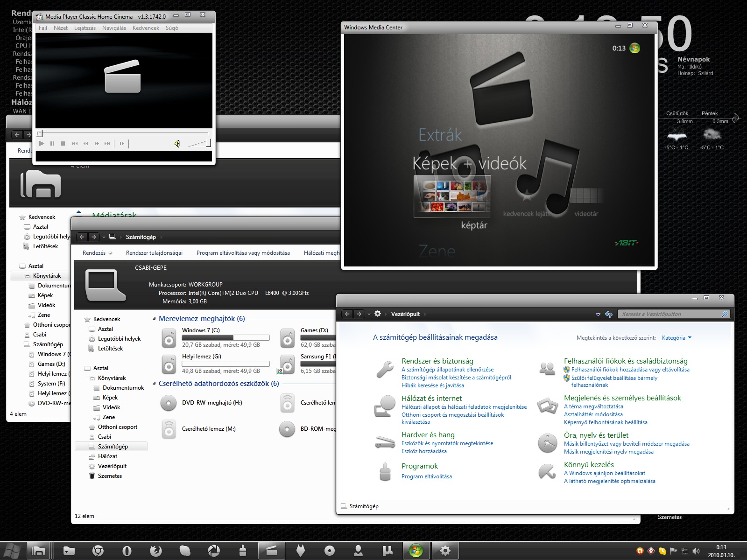747x560 pixels.
Task: Open recent locations dropdown in Számítógép window
Action: pyautogui.click(x=104, y=238)
